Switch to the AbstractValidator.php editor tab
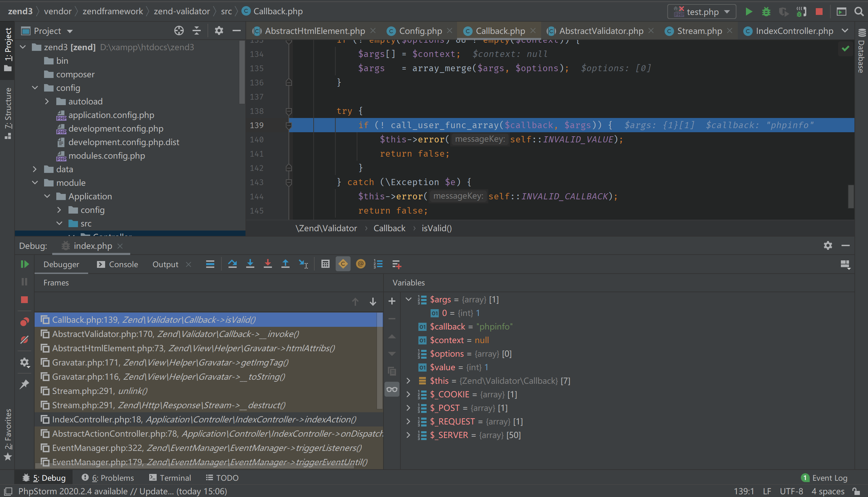The width and height of the screenshot is (868, 497). click(x=601, y=31)
